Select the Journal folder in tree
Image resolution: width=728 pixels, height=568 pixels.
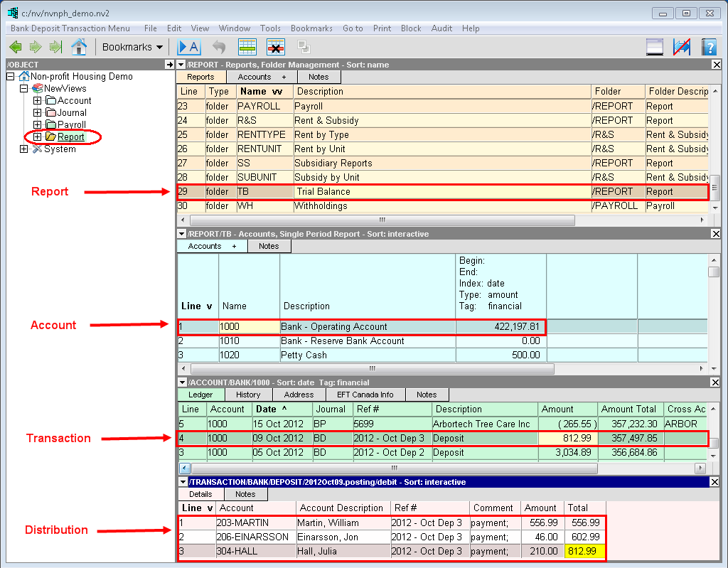click(72, 112)
